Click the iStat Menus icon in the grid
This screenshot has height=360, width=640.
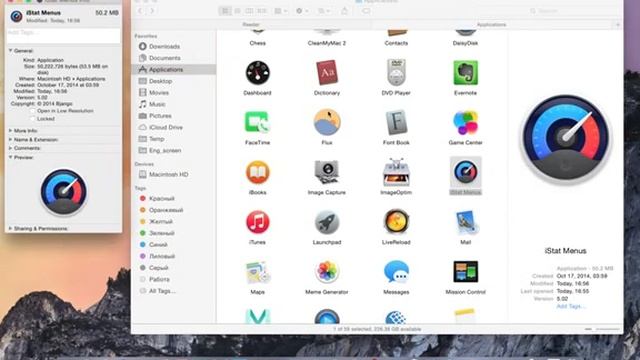tap(465, 172)
